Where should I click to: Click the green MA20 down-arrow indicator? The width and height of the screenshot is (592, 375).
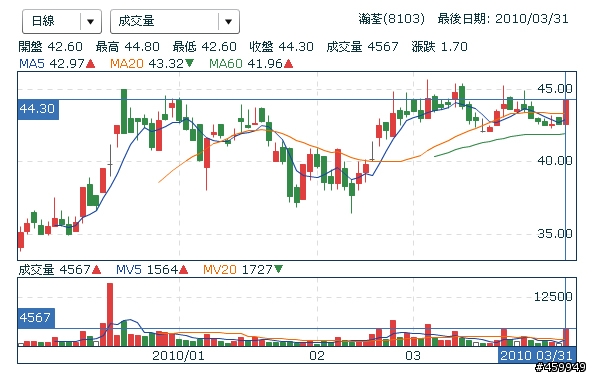pos(190,63)
